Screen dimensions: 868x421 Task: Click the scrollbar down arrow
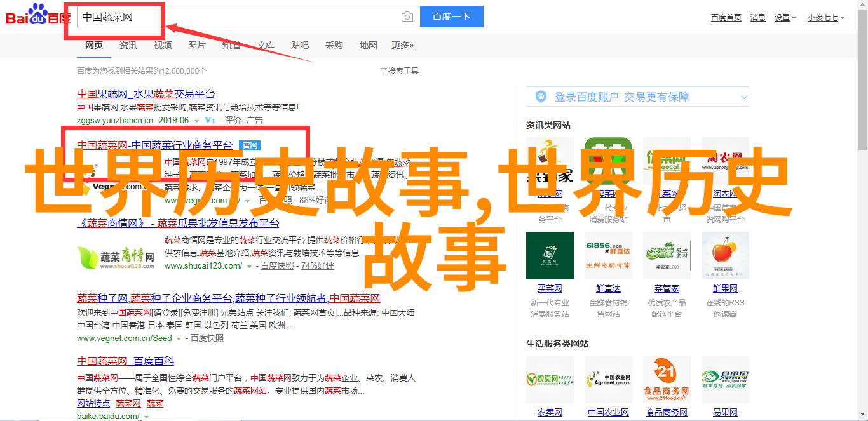coord(862,415)
